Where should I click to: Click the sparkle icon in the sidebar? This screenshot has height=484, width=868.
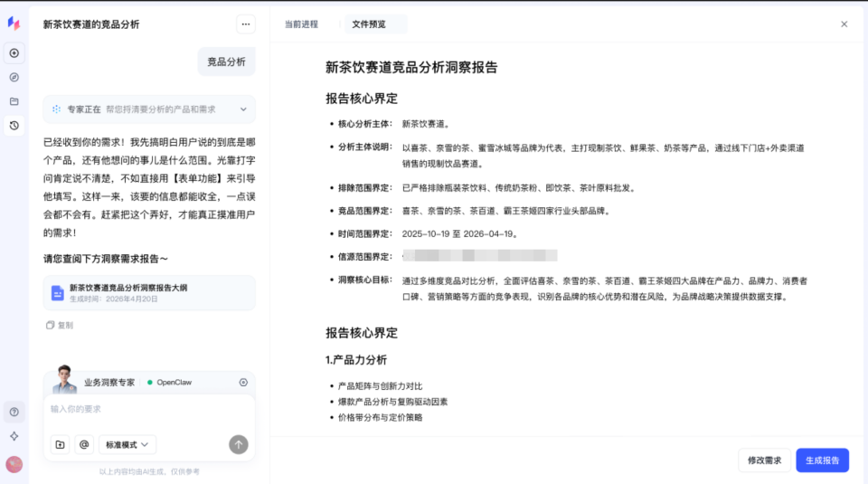pos(14,436)
